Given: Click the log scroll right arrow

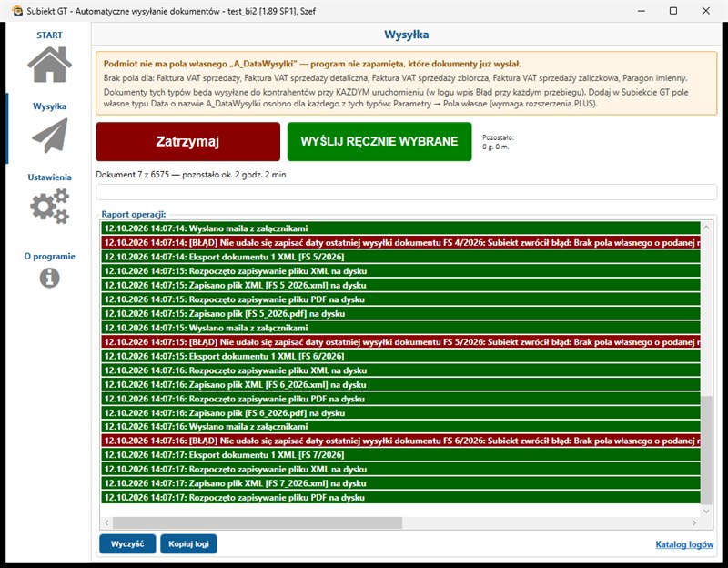Looking at the screenshot, I should [x=694, y=523].
